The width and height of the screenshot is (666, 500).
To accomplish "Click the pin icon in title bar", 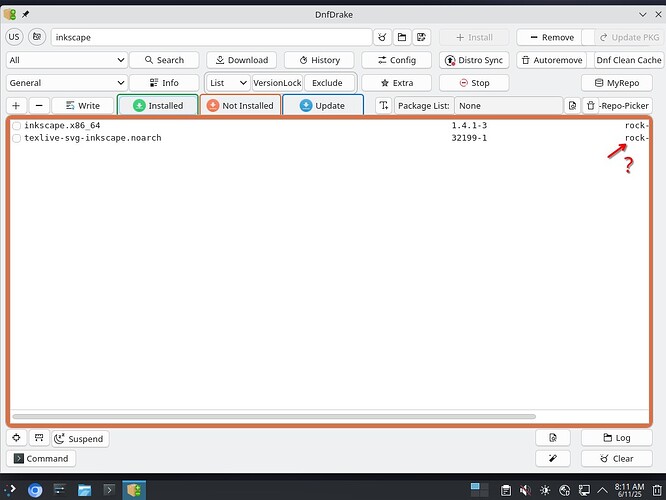I will point(25,14).
